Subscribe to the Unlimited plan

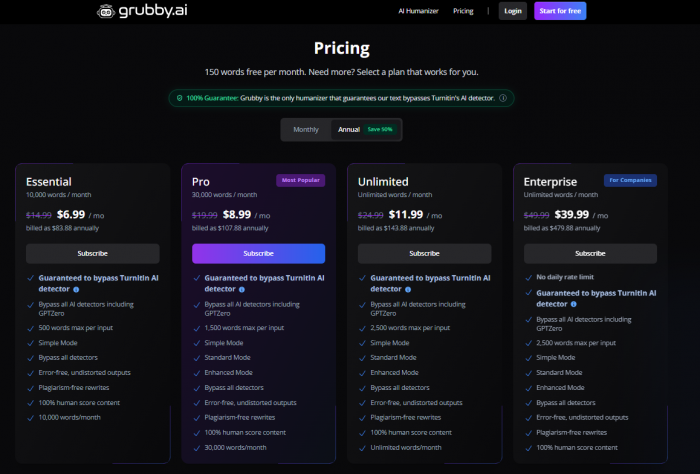pyautogui.click(x=424, y=253)
